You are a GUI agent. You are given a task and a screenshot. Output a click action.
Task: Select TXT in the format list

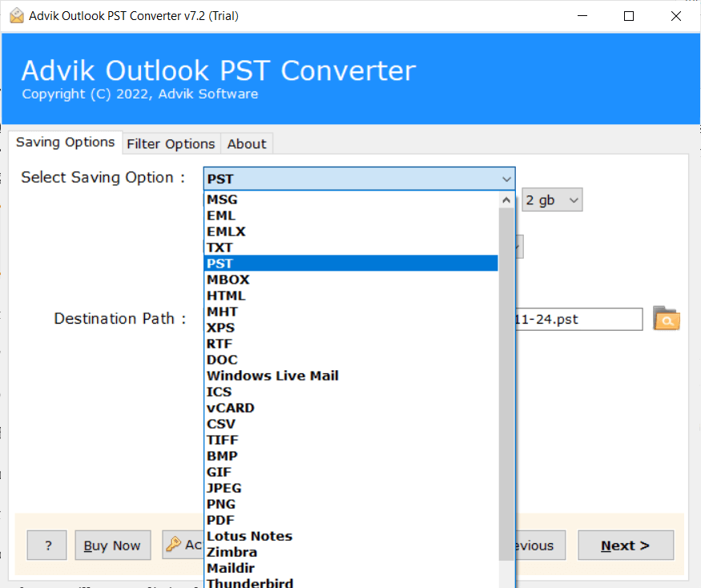(x=351, y=248)
